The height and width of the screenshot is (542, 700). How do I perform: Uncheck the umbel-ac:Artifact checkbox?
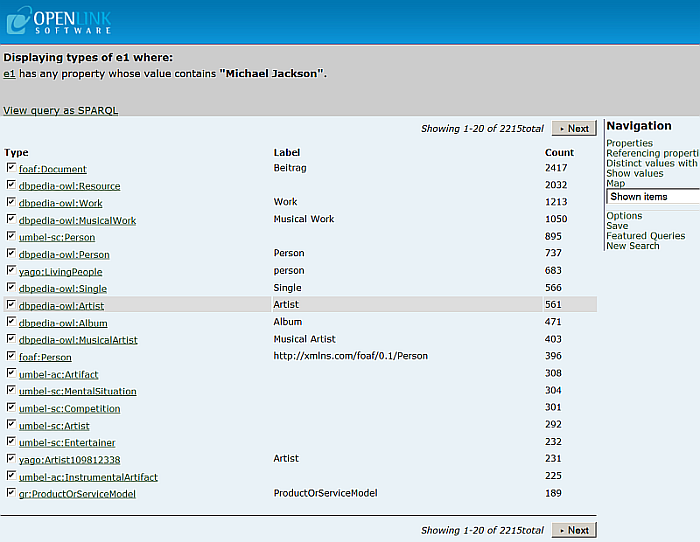click(11, 373)
